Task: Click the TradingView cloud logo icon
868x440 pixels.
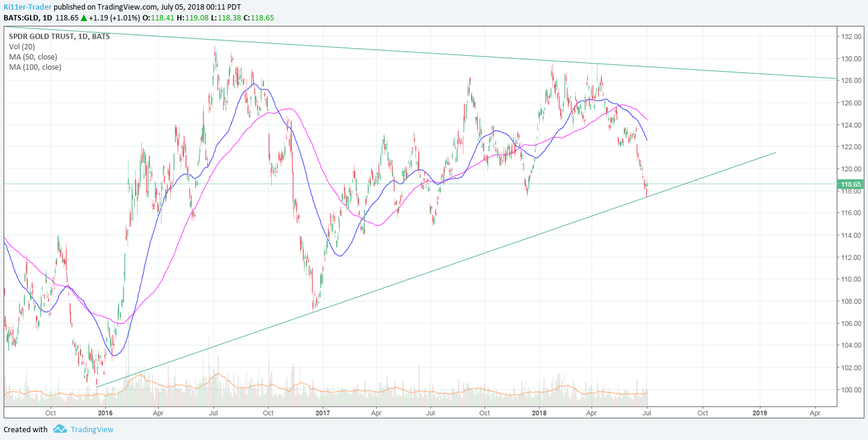Action: pyautogui.click(x=60, y=429)
